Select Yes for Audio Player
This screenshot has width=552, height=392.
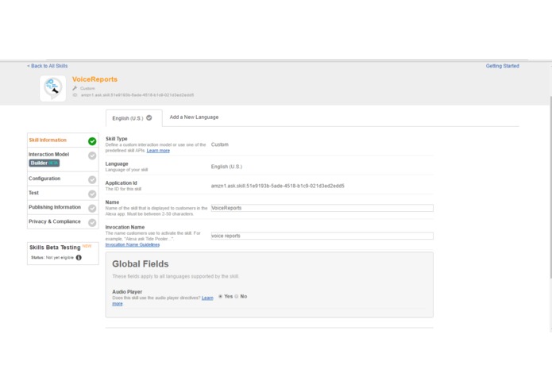[x=220, y=296]
